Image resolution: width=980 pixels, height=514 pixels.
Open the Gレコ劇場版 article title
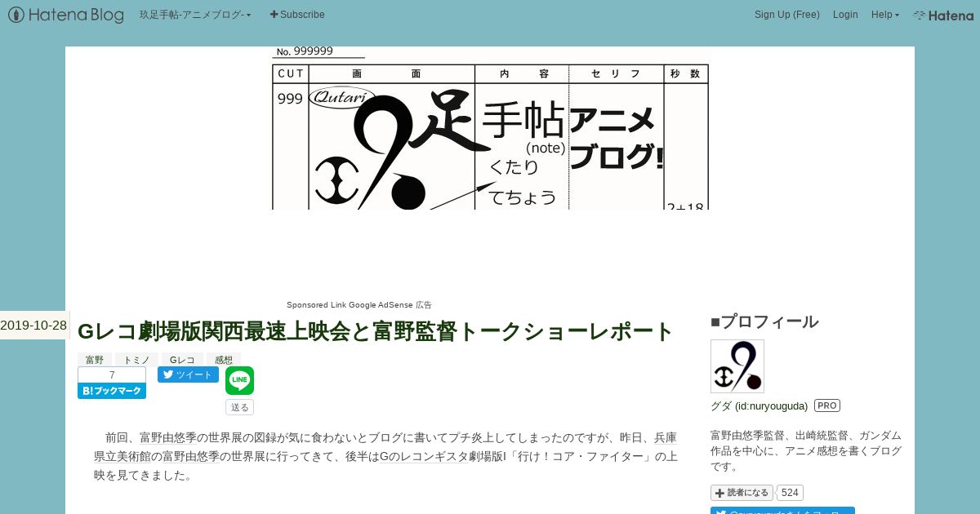pyautogui.click(x=375, y=331)
